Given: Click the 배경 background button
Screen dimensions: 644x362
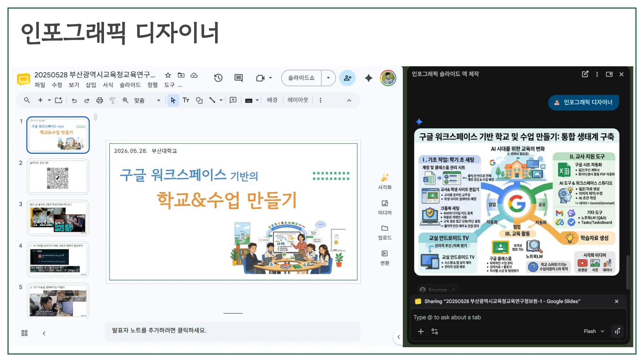Looking at the screenshot, I should click(272, 100).
